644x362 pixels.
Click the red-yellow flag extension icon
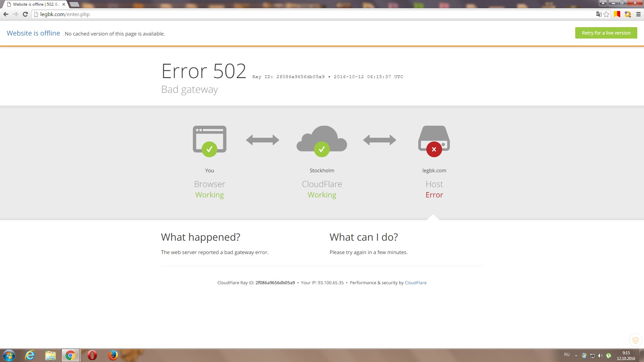tap(617, 14)
